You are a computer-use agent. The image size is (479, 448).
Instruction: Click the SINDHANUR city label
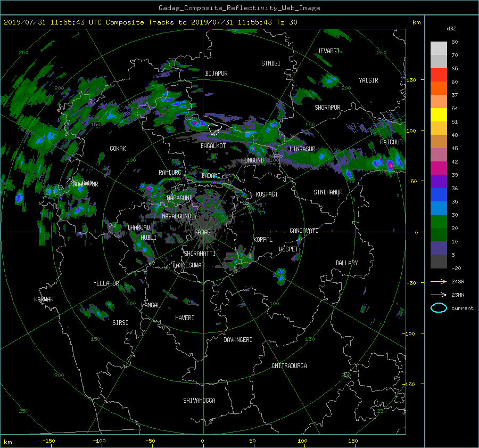(x=328, y=192)
